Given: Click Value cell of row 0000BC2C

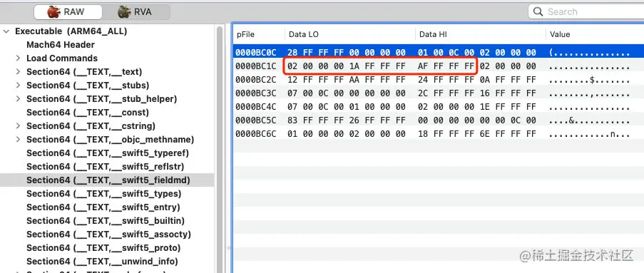Looking at the screenshot, I should click(589, 80).
